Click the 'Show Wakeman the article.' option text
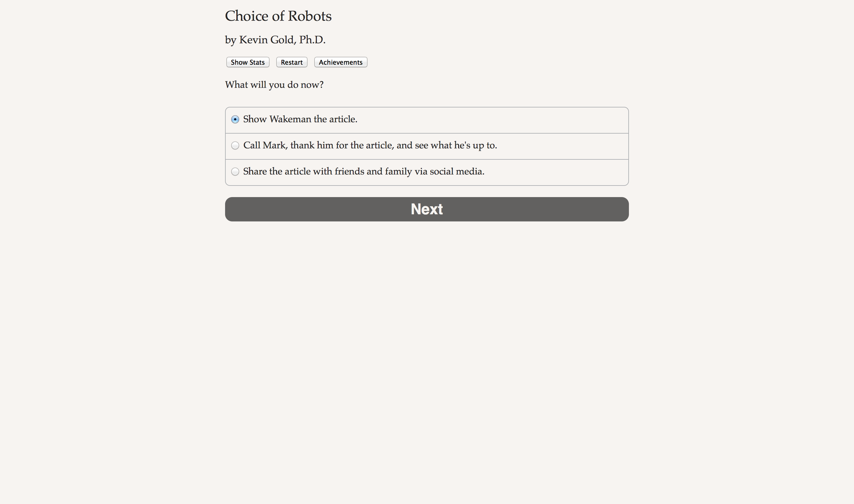The image size is (854, 504). (300, 119)
